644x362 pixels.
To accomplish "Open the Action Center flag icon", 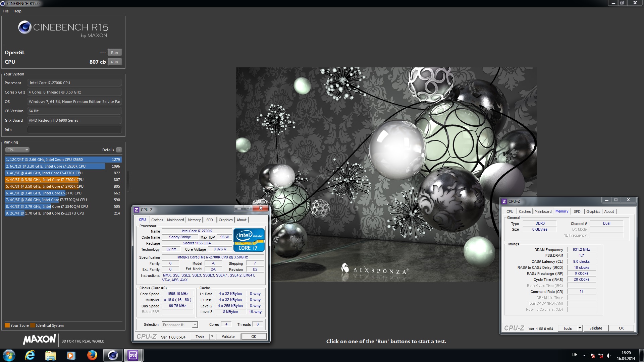I will pyautogui.click(x=592, y=356).
